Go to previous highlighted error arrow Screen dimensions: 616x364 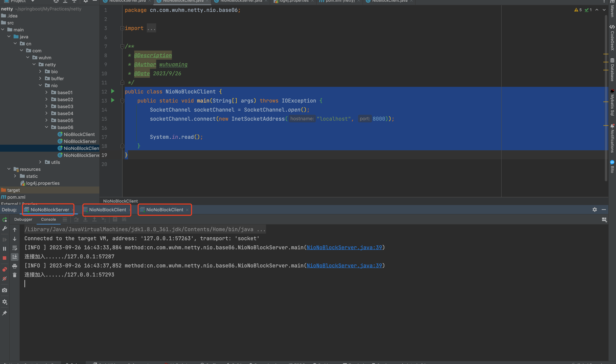pyautogui.click(x=597, y=10)
